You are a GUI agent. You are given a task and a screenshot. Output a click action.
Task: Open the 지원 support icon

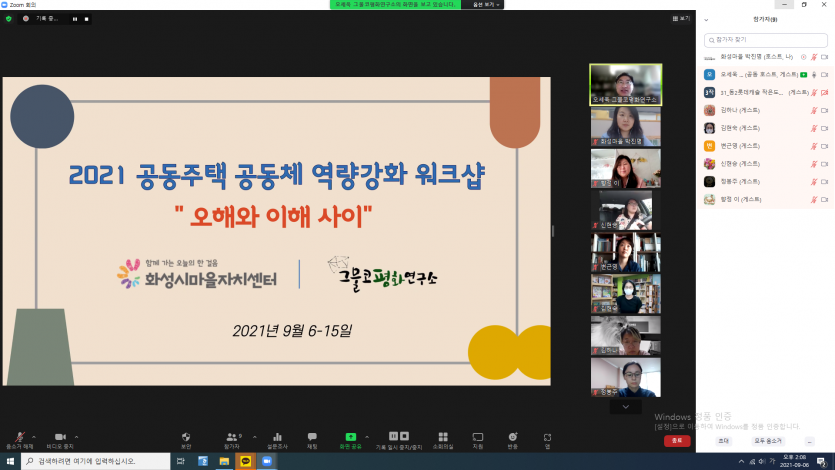[x=478, y=440]
